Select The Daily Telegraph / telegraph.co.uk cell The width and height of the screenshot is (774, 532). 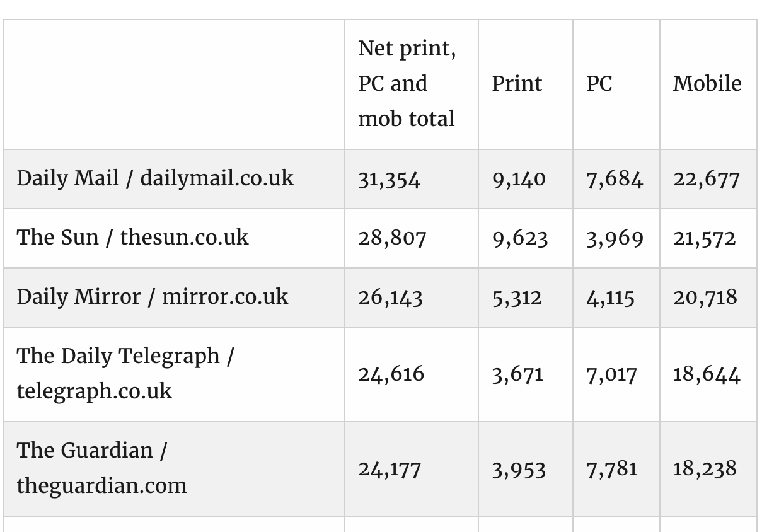125,374
